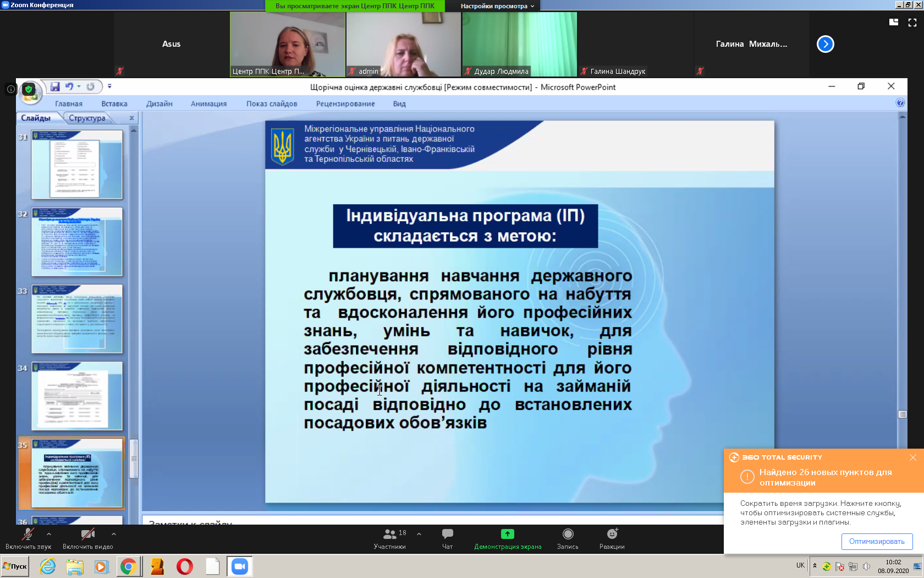924x578 pixels.
Task: Redo action in quick access toolbar
Action: (x=91, y=86)
